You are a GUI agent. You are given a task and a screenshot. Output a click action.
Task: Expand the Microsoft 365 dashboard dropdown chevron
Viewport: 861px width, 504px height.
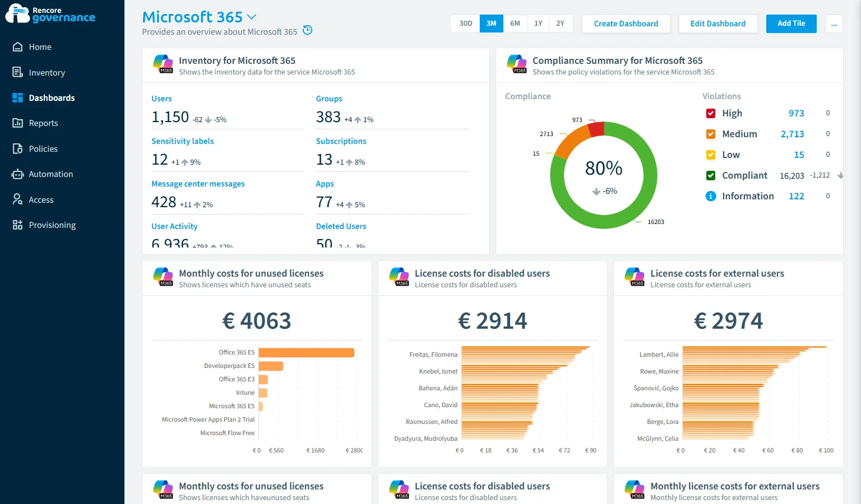click(x=252, y=17)
